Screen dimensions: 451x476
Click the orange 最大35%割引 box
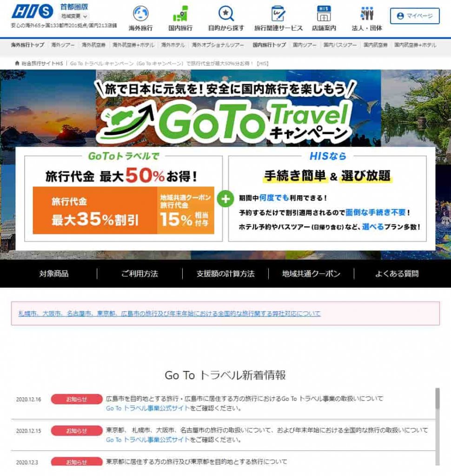point(95,211)
